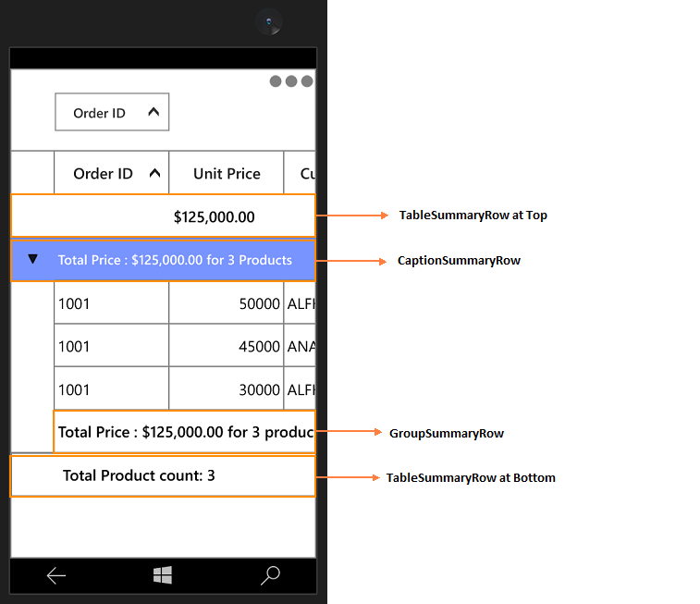Toggle sort arrow in Order ID column header

(x=154, y=173)
